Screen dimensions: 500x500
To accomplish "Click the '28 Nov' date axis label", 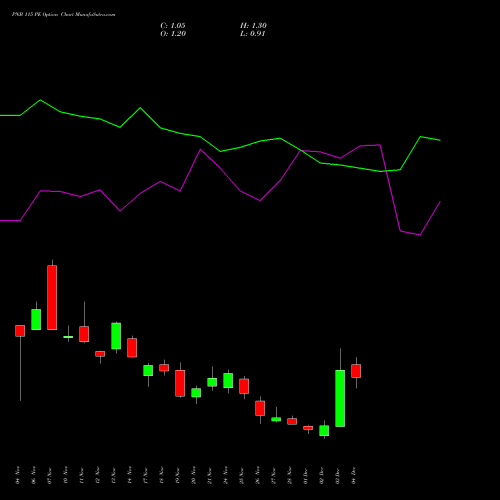I will [290, 475].
